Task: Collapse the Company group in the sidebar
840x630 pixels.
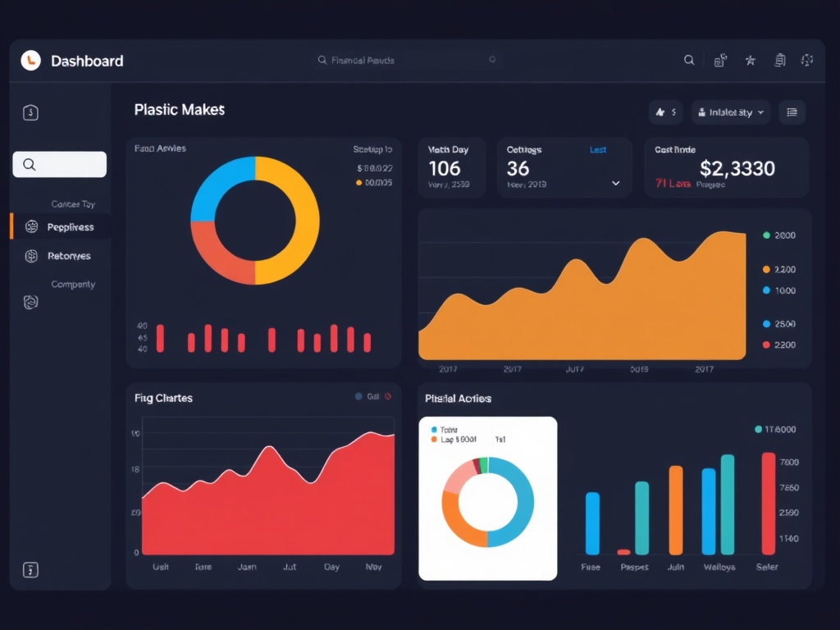Action: tap(74, 284)
